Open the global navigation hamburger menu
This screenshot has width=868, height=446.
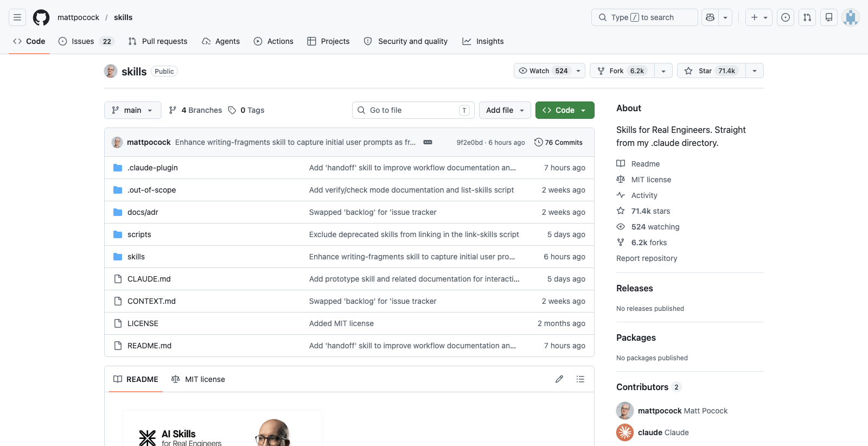click(17, 17)
